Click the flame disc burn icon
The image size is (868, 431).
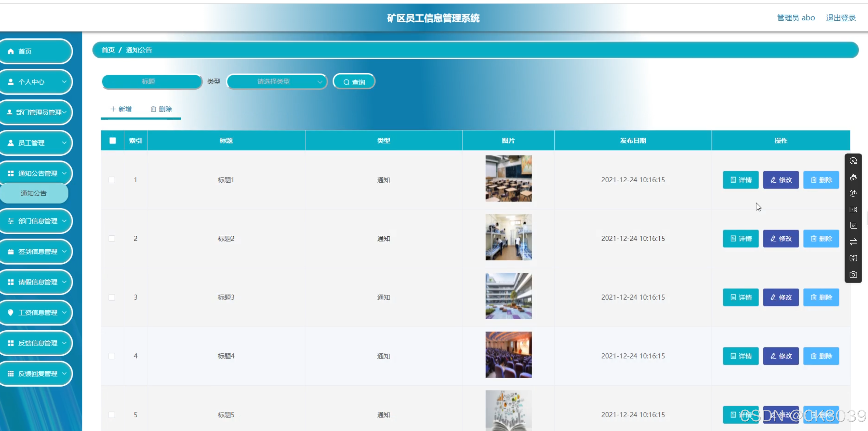[853, 177]
